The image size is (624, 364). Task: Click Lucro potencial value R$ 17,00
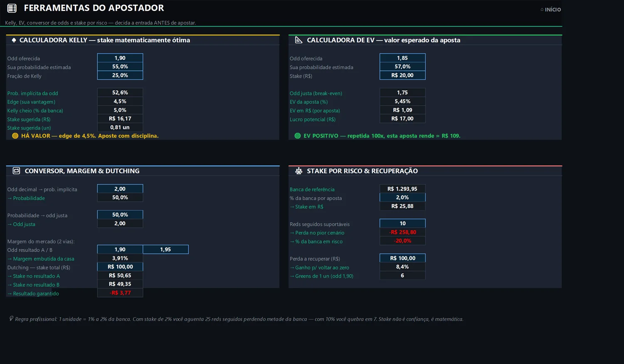[x=403, y=118]
